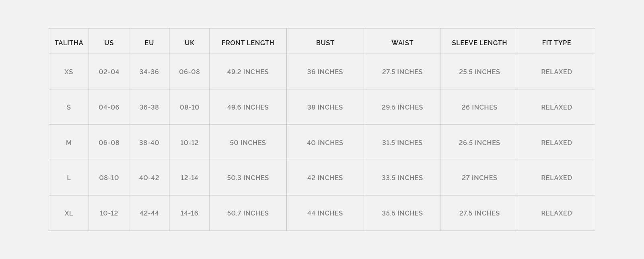Image resolution: width=644 pixels, height=259 pixels.
Task: Click the FRONT LENGTH column header
Action: (248, 43)
